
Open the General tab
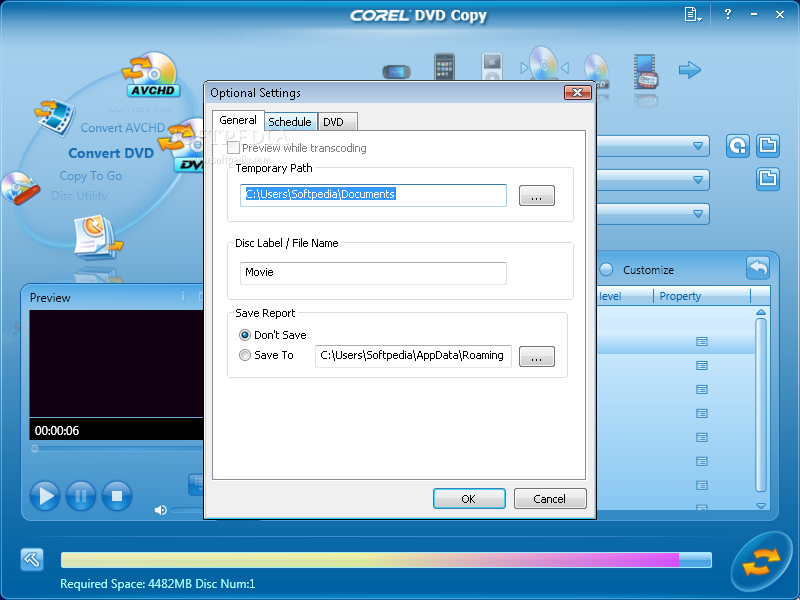pyautogui.click(x=238, y=120)
